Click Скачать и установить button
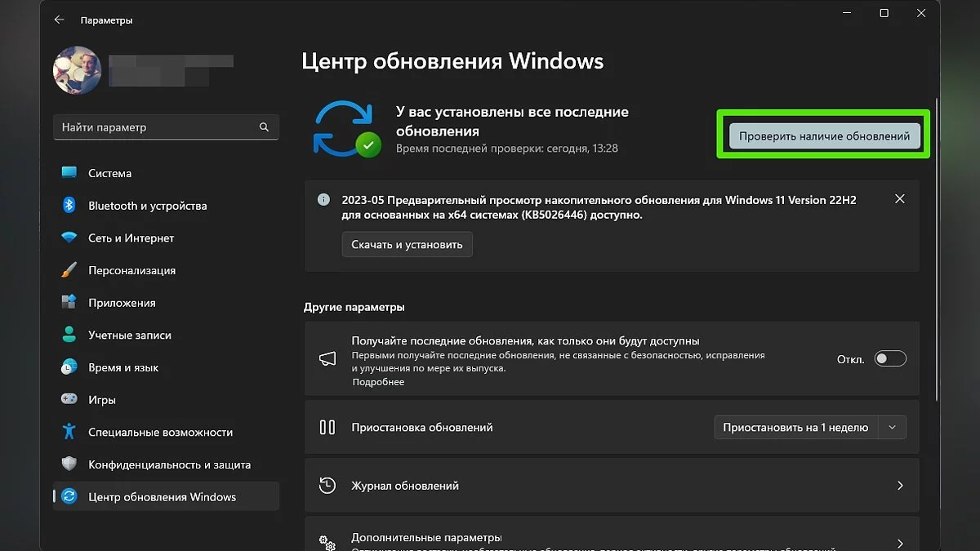 407,244
